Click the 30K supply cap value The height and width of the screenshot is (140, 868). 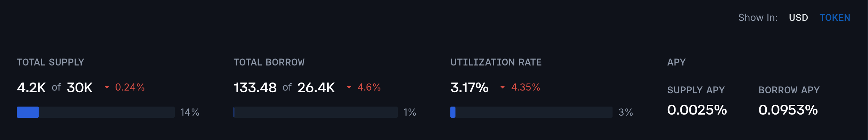tap(80, 88)
